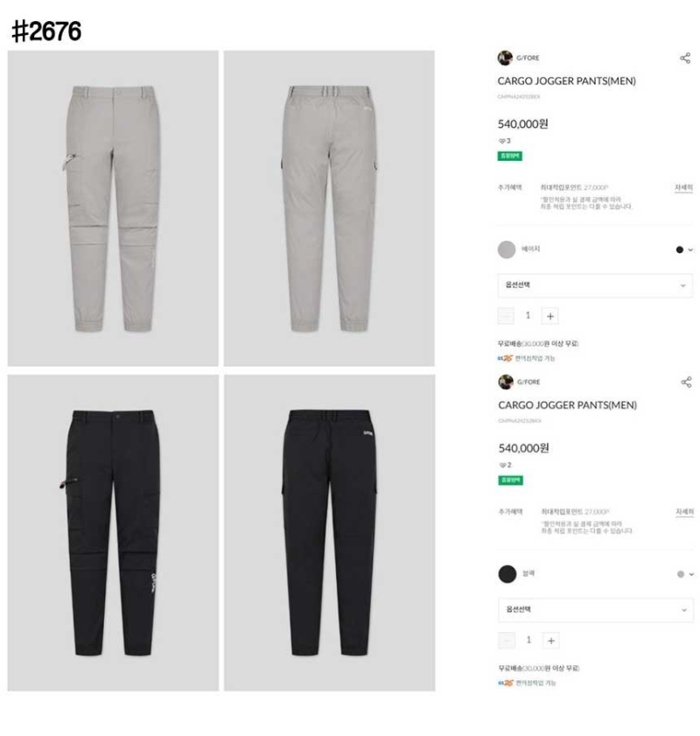Open G/FORE brand avatar on black listing
This screenshot has width=700, height=736.
[505, 382]
